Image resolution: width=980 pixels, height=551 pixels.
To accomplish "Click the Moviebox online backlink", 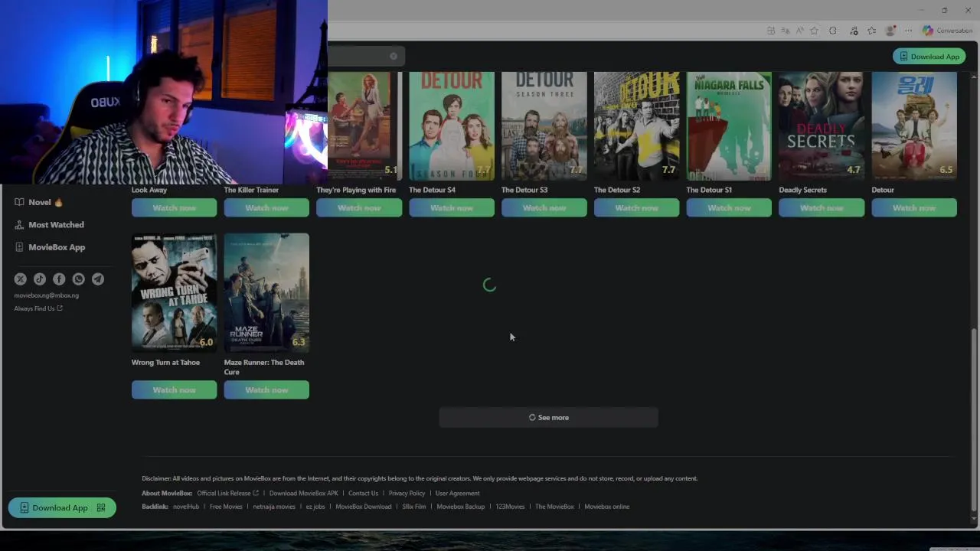I will 606,507.
